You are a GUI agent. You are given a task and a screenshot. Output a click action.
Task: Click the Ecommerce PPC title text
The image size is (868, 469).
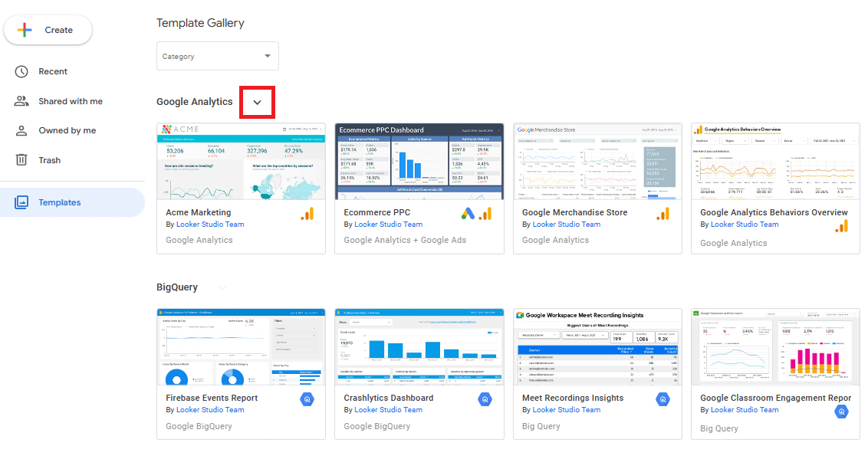(x=377, y=212)
